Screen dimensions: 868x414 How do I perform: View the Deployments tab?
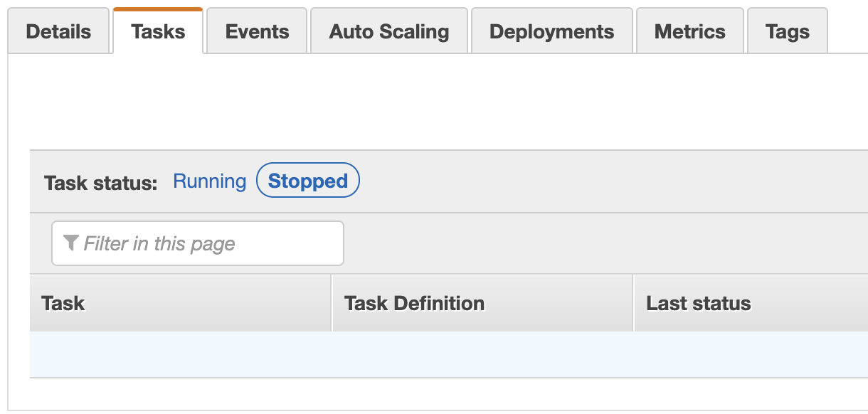(x=552, y=31)
